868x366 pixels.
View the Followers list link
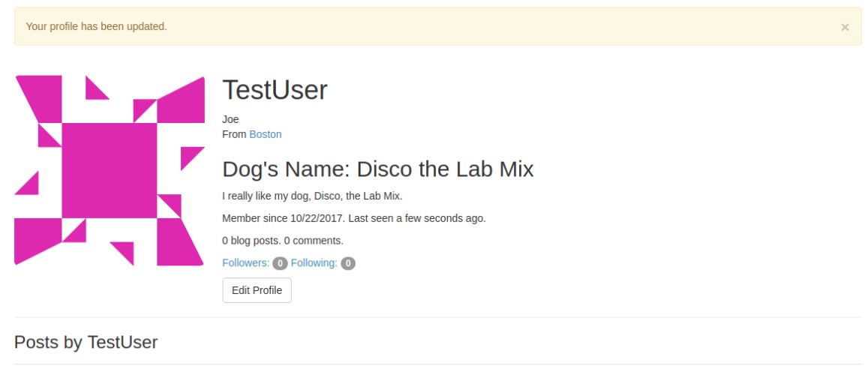pos(245,262)
